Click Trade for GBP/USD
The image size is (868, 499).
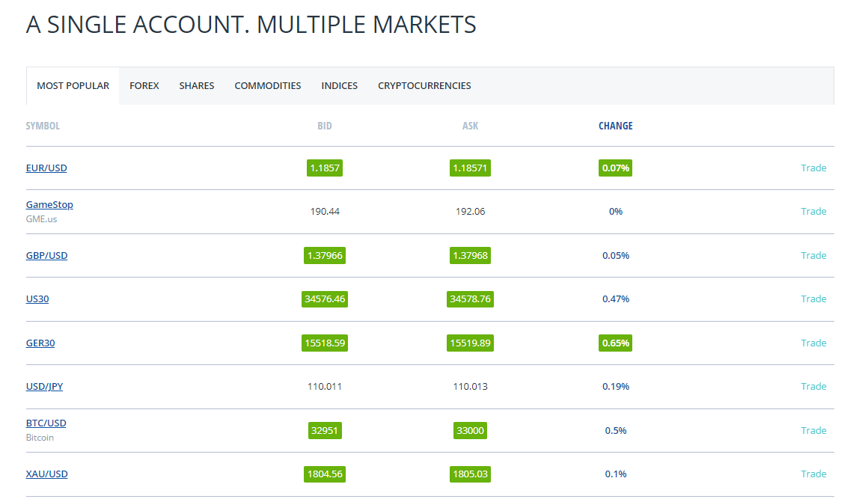pyautogui.click(x=813, y=255)
